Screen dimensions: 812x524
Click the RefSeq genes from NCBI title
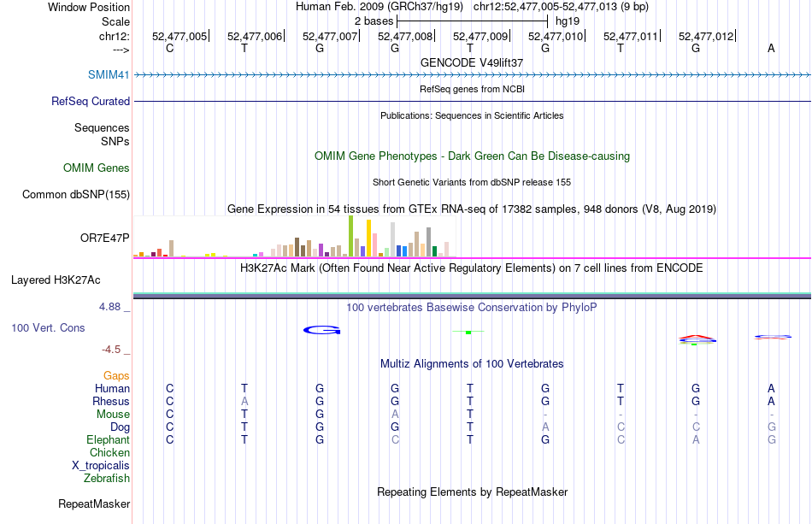tap(472, 89)
